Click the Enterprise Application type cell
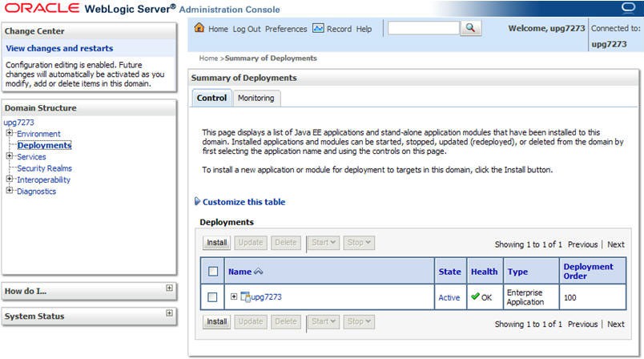 coord(525,297)
